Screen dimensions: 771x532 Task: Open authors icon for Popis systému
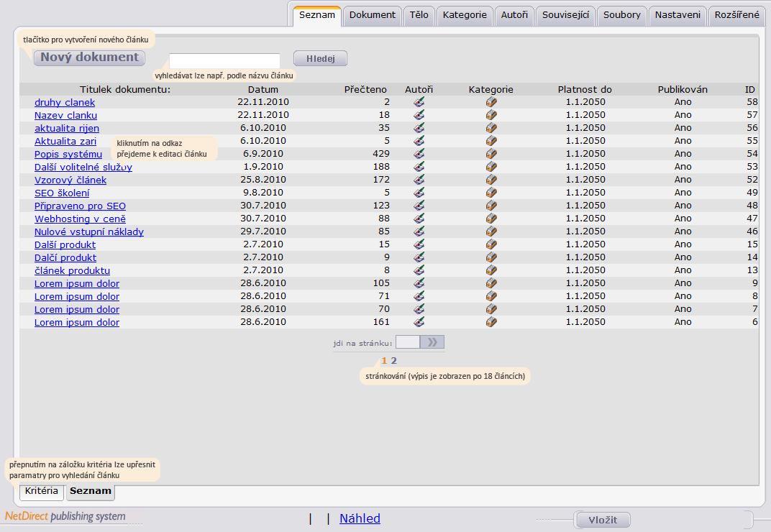419,153
